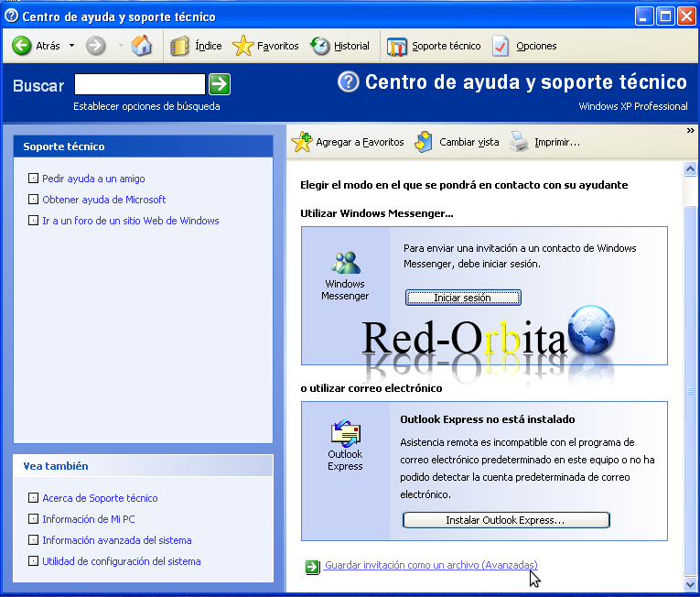Click the Soporte técnico toolbar label
Viewport: 700px width, 597px height.
pos(446,46)
